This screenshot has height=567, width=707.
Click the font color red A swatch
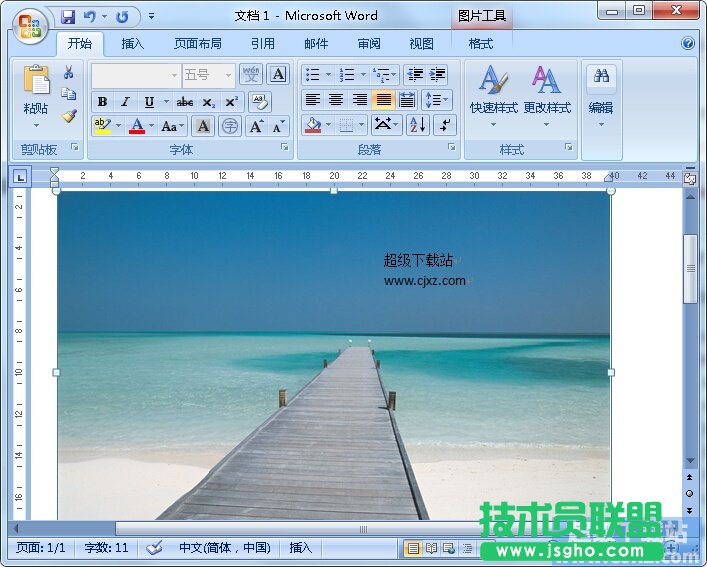tap(137, 126)
